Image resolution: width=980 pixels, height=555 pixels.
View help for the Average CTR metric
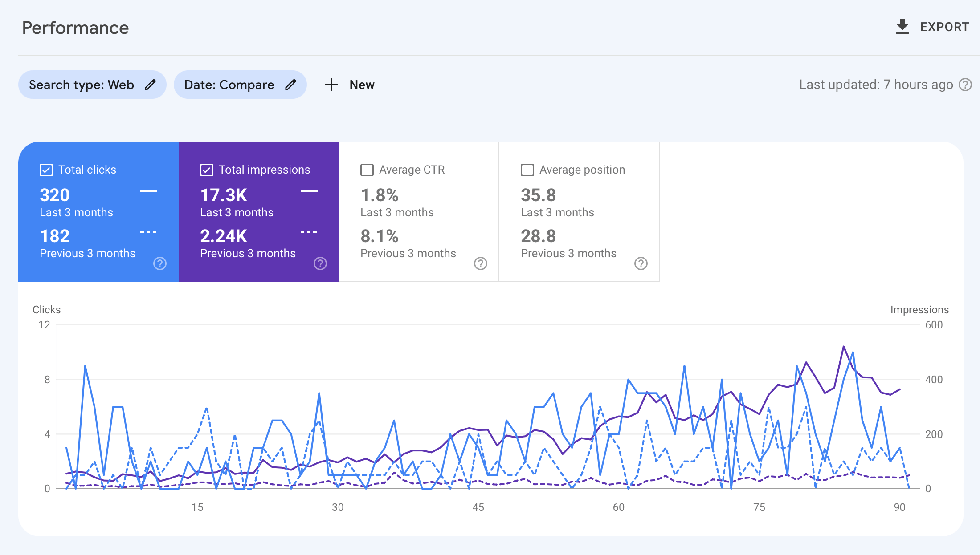(x=480, y=263)
